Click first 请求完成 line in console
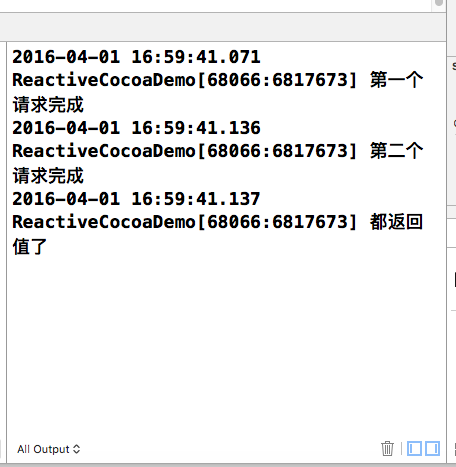The image size is (456, 467). (48, 105)
